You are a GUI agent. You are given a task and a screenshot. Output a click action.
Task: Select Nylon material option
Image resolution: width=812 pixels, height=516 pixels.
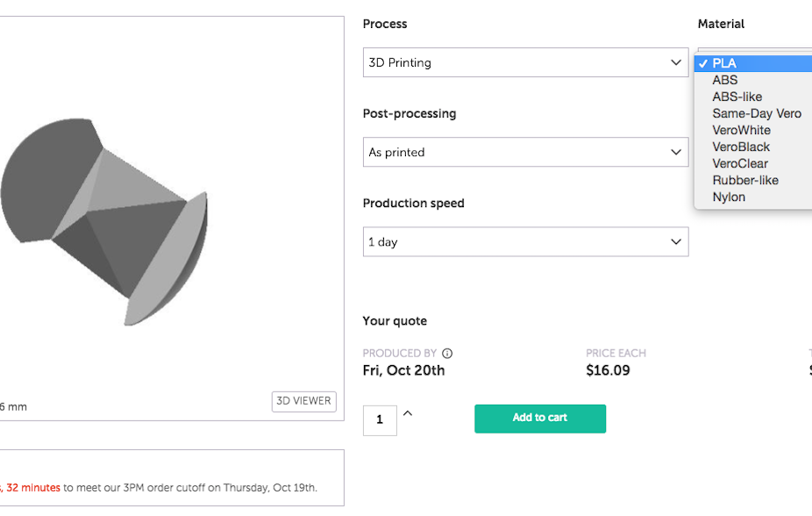pyautogui.click(x=753, y=197)
